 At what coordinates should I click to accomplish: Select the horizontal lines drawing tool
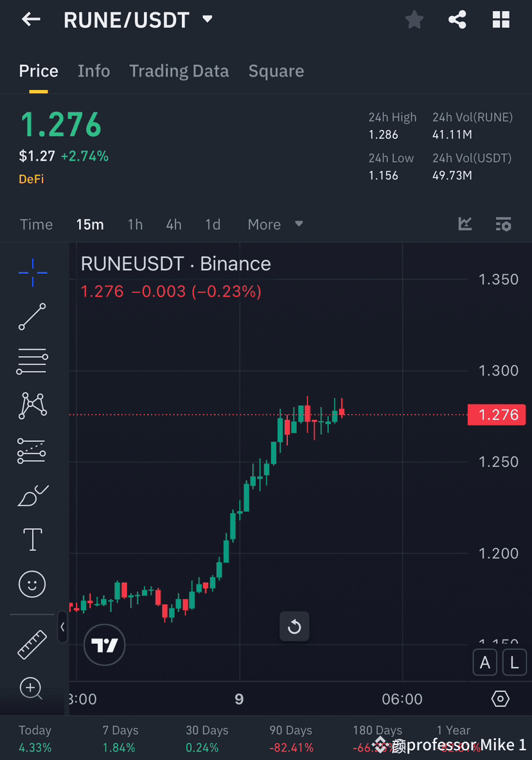coord(32,361)
